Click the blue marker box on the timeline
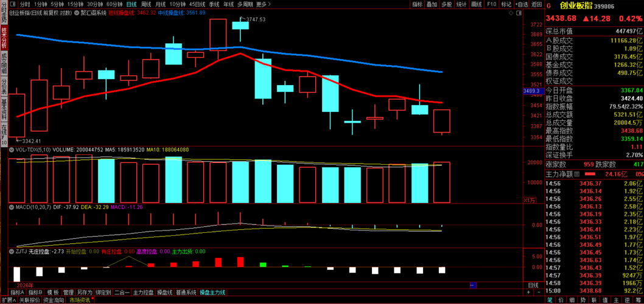This screenshot has height=304, width=644. [473, 285]
